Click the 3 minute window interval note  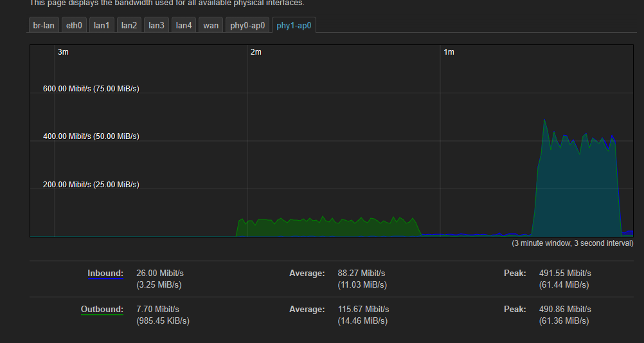coord(573,243)
